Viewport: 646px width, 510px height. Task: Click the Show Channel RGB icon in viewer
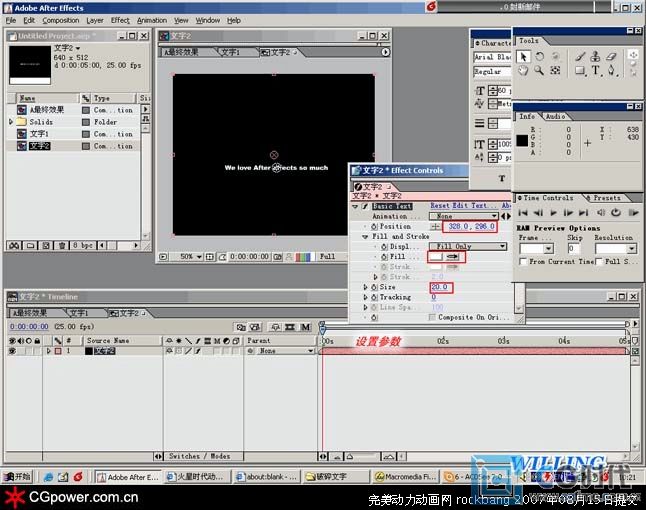pos(303,257)
